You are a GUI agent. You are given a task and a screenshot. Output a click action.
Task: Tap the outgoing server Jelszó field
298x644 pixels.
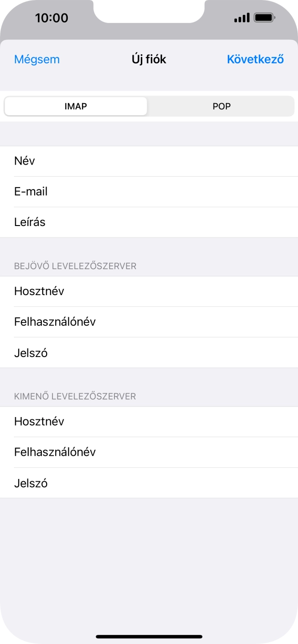click(149, 483)
